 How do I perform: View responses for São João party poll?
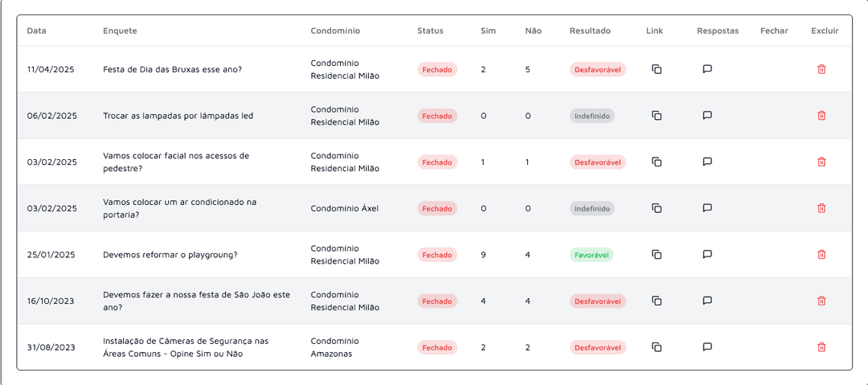click(707, 301)
